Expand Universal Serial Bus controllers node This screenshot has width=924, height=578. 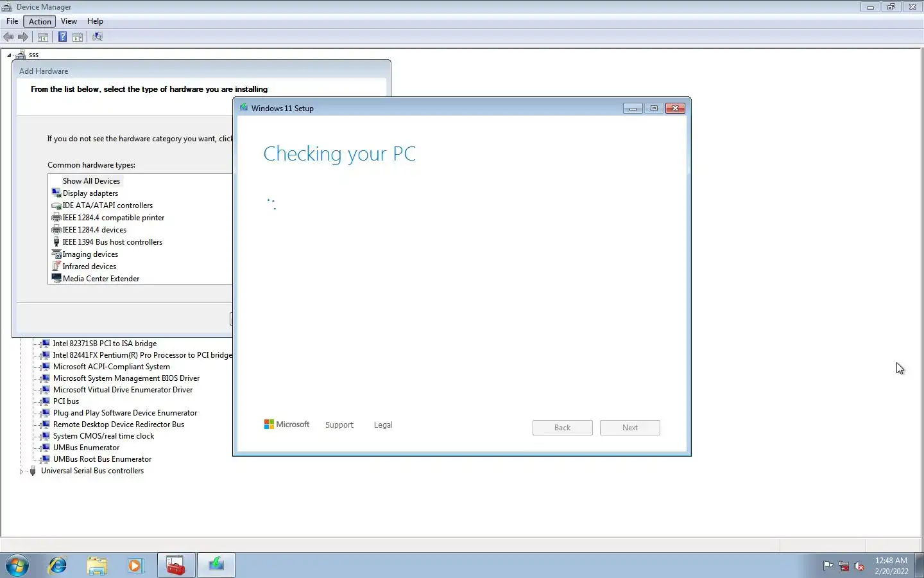tap(21, 471)
